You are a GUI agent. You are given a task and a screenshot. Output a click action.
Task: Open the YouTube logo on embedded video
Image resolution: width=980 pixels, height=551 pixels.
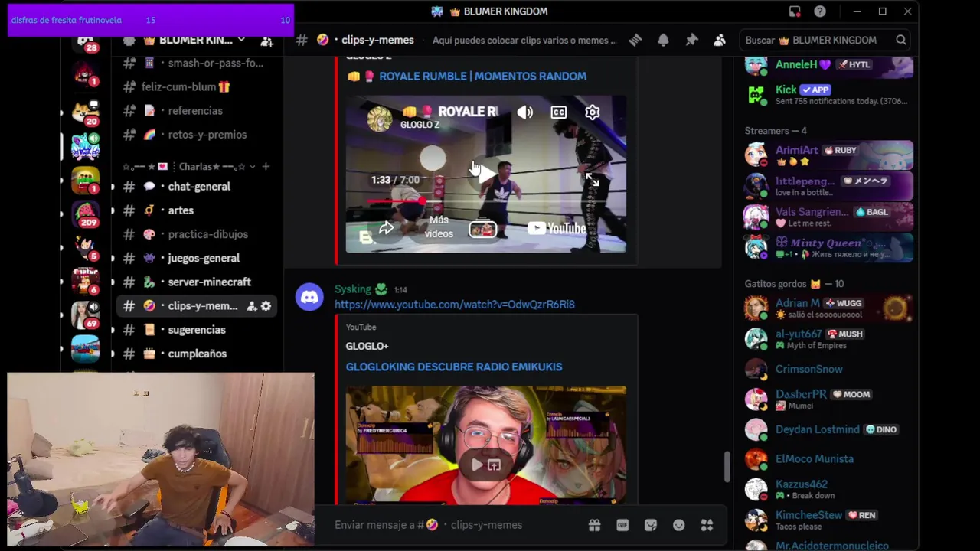pos(557,228)
